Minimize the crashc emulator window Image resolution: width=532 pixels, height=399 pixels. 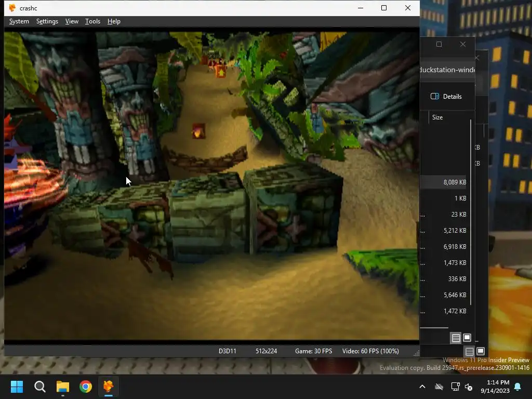point(361,8)
